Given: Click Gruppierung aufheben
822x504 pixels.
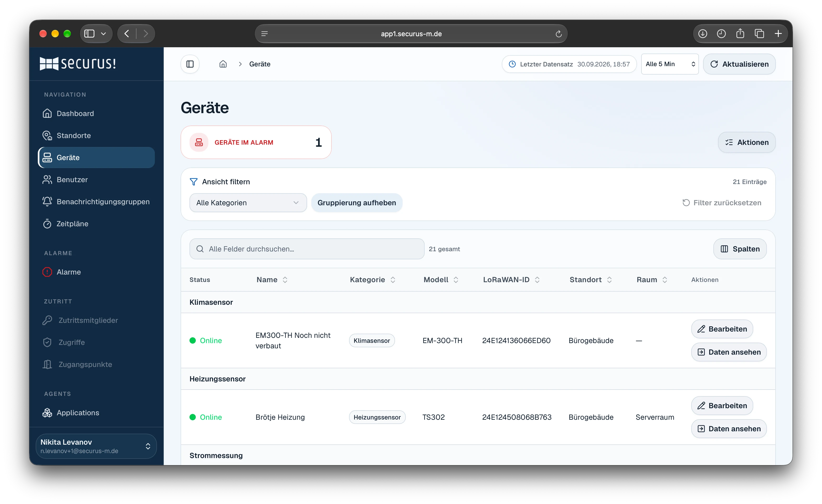Looking at the screenshot, I should click(357, 203).
